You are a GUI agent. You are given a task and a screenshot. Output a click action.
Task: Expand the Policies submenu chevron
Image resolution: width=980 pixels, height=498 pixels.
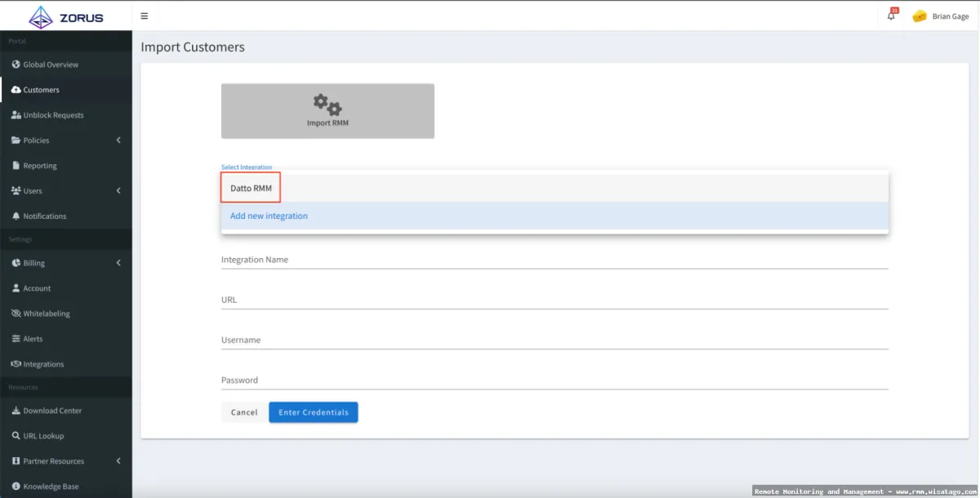118,140
